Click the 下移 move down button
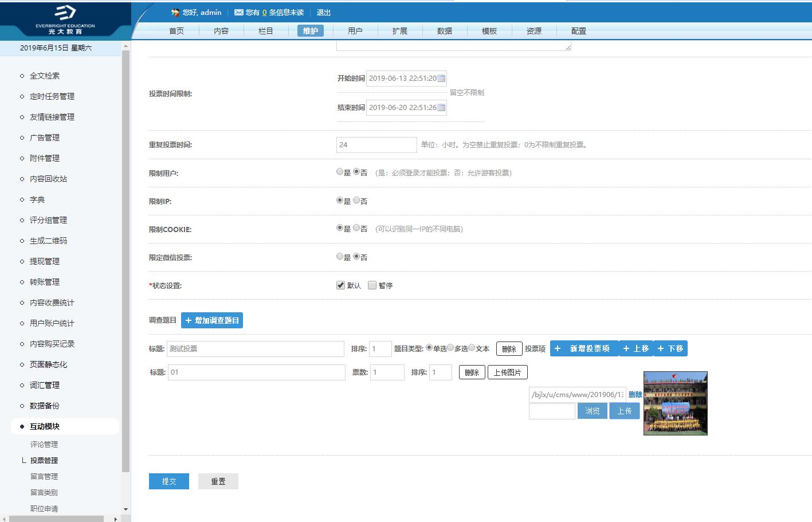Viewport: 812px width, 522px height. 670,348
